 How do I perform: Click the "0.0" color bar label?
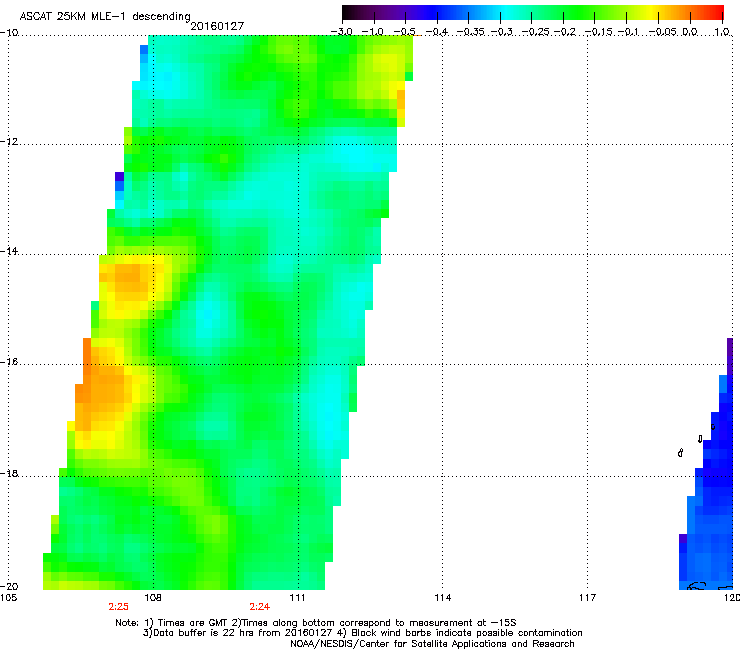tap(690, 32)
